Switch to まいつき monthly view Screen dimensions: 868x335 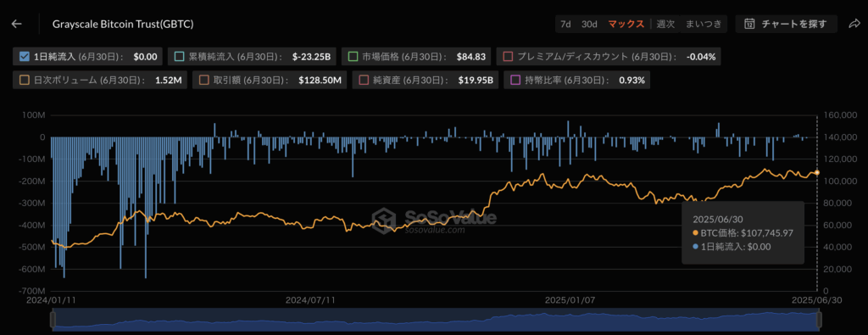pos(704,24)
